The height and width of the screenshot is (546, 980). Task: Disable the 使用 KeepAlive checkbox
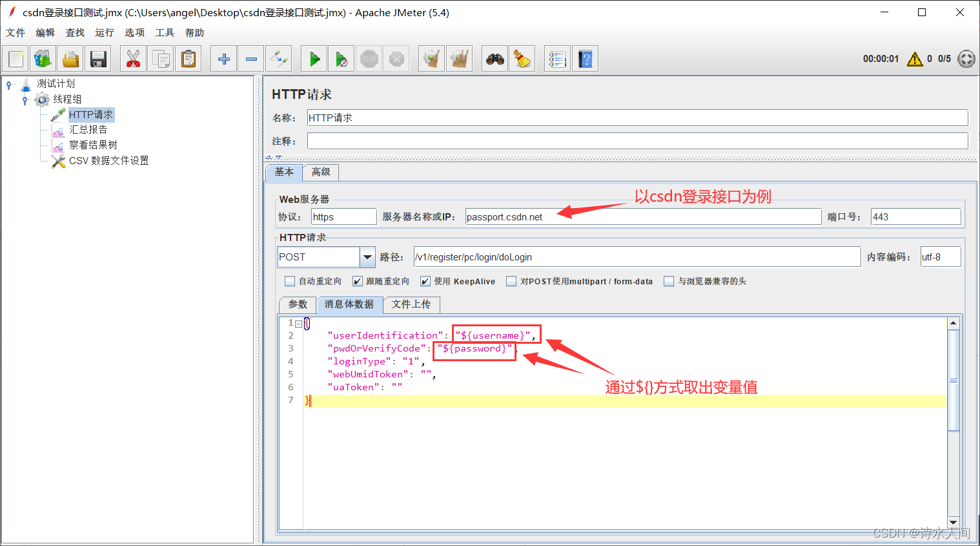pyautogui.click(x=425, y=281)
